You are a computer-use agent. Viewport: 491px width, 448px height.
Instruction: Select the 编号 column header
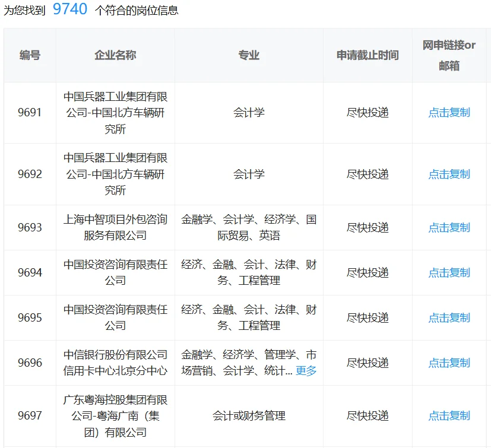[30, 55]
